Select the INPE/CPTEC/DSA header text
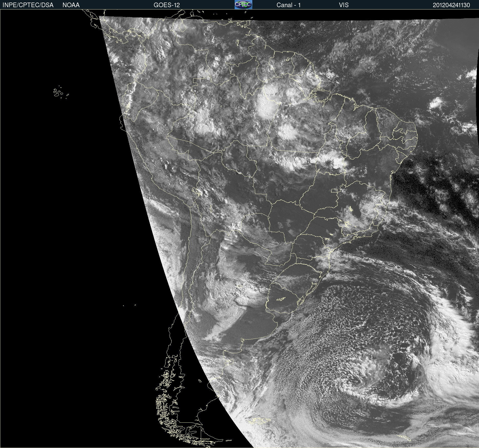 (28, 5)
